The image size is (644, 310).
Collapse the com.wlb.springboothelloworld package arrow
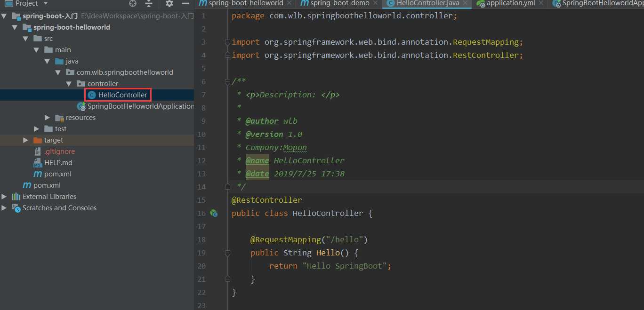(x=58, y=72)
